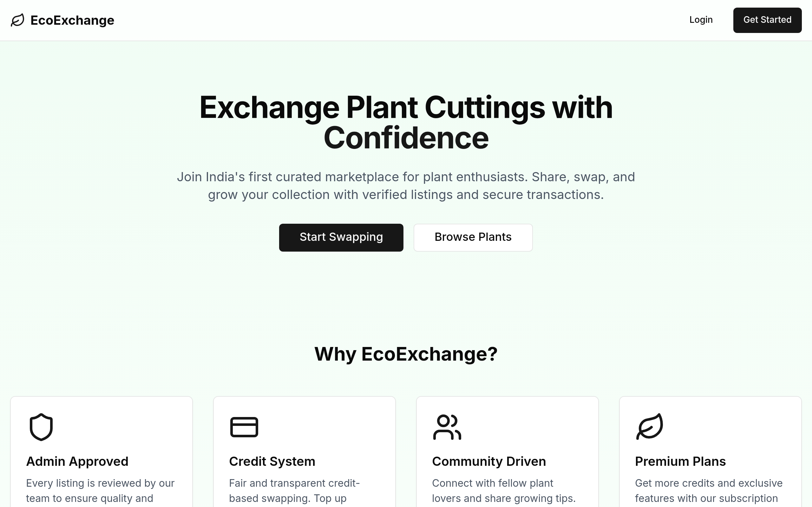This screenshot has width=812, height=507.
Task: Click the Community Driven heading
Action: click(489, 461)
